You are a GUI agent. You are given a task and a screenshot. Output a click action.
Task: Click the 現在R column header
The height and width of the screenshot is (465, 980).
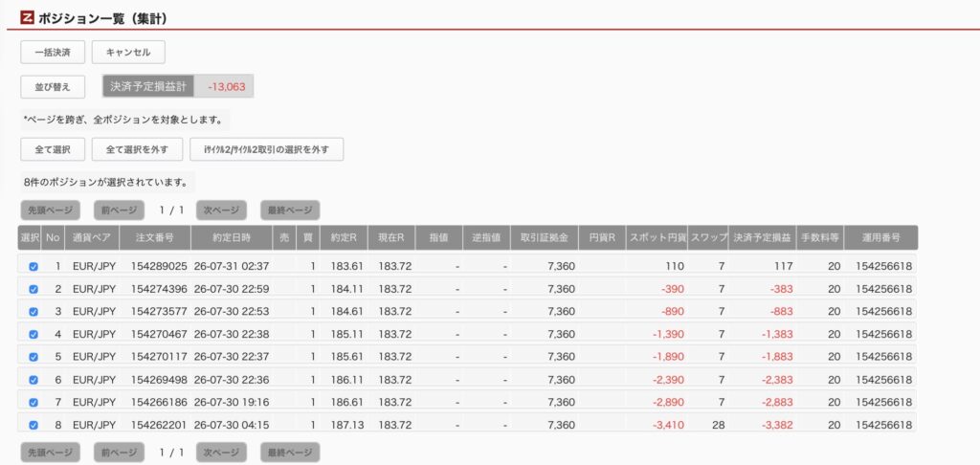(391, 237)
